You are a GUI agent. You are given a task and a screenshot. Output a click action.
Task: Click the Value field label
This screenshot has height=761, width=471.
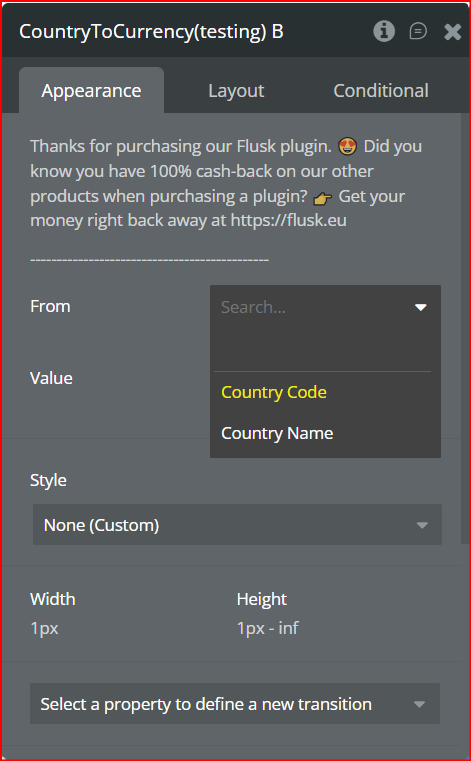(x=51, y=378)
